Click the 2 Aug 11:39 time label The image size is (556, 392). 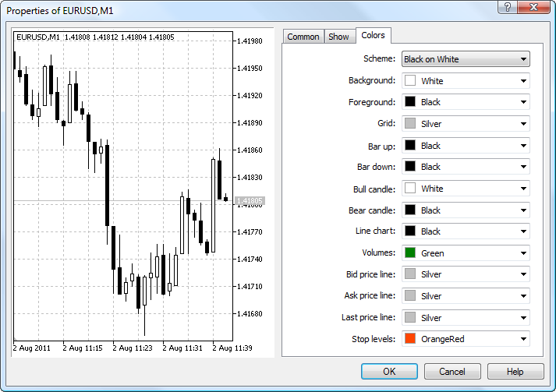(232, 348)
